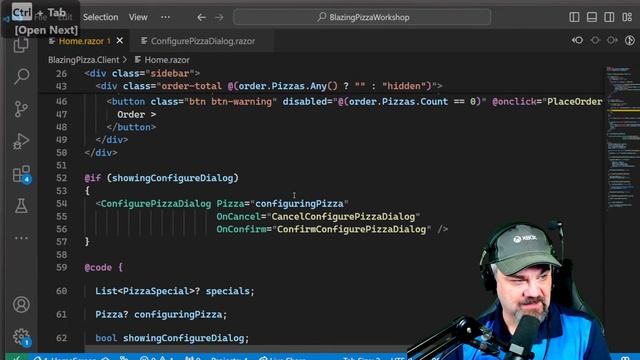Open the Testing flask view
This screenshot has width=640, height=360.
21,206
